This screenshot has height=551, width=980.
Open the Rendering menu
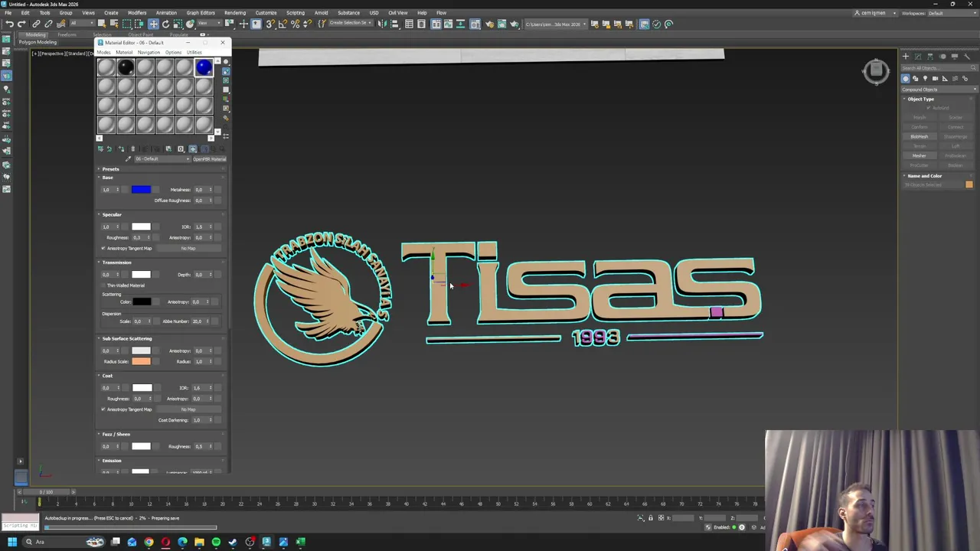pos(235,13)
